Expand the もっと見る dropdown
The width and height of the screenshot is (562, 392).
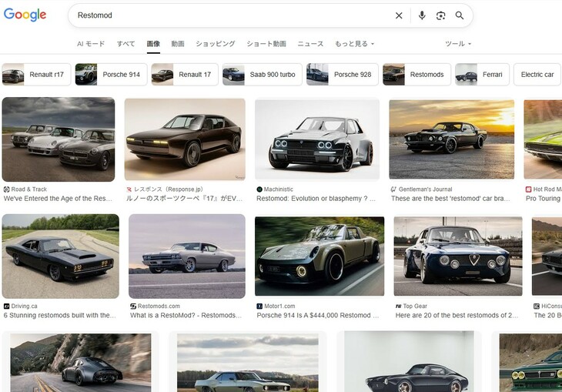(354, 44)
